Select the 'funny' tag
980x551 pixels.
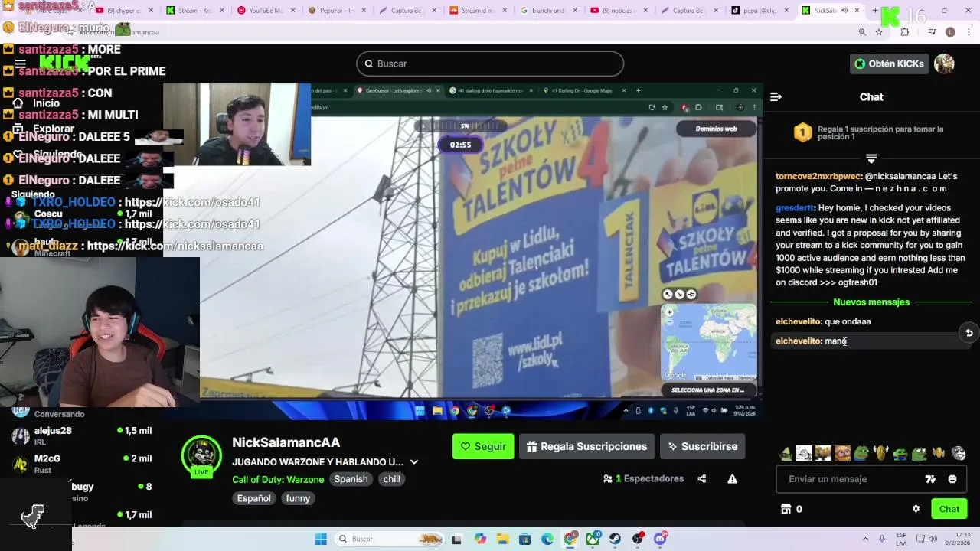point(298,498)
